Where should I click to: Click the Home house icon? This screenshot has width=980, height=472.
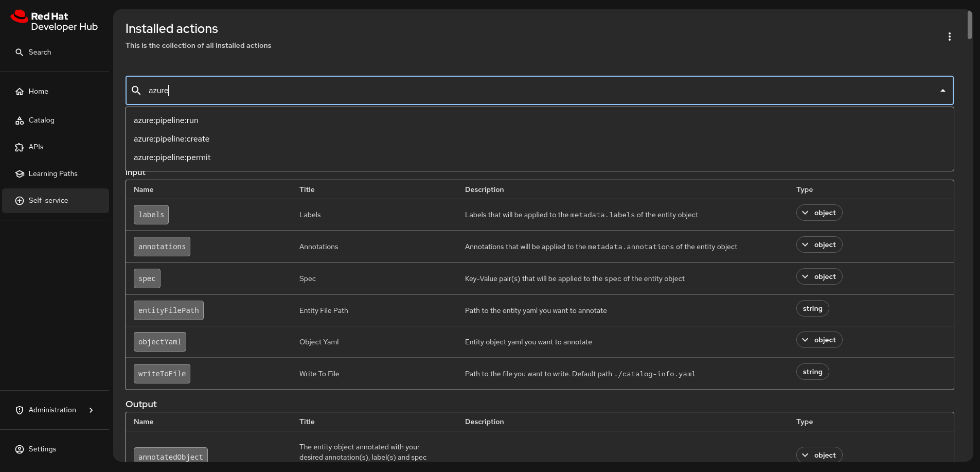pos(20,92)
